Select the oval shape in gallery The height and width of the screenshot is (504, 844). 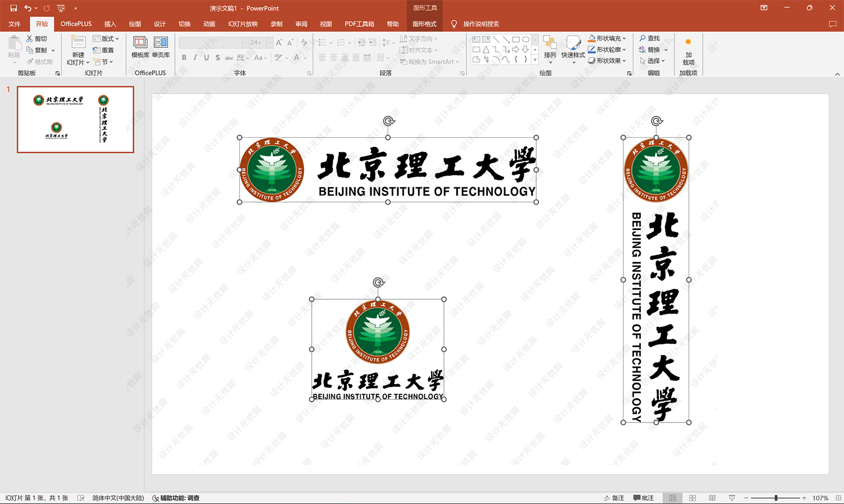(526, 39)
